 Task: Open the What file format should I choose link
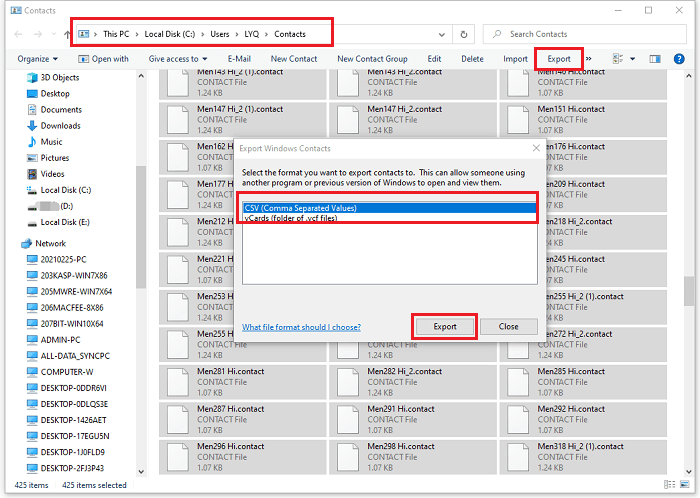tap(301, 327)
